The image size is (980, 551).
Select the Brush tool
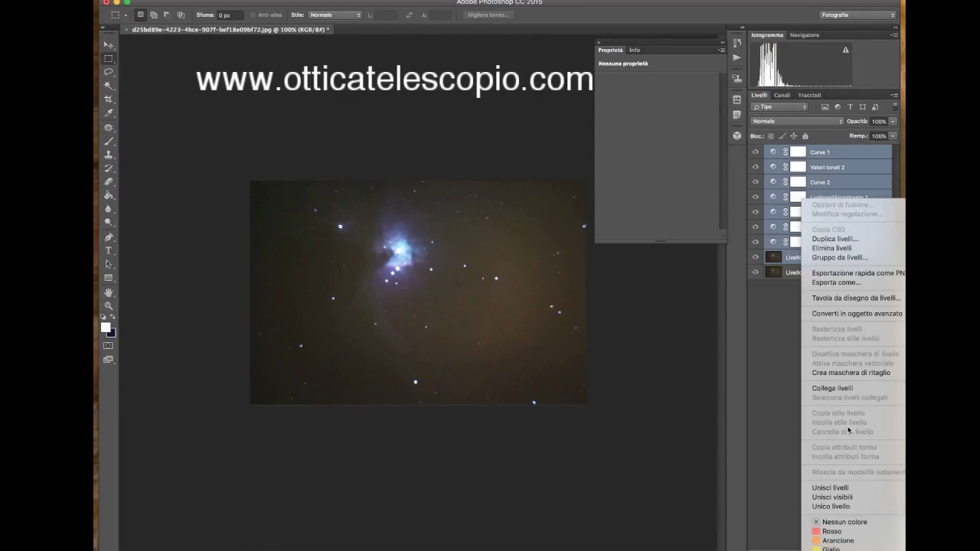109,141
